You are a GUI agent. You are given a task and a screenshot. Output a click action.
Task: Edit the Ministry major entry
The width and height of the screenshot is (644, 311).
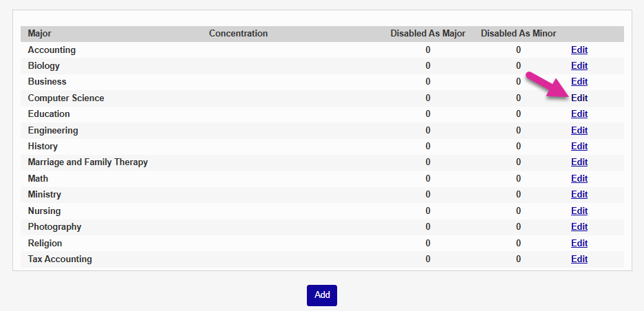coord(579,195)
